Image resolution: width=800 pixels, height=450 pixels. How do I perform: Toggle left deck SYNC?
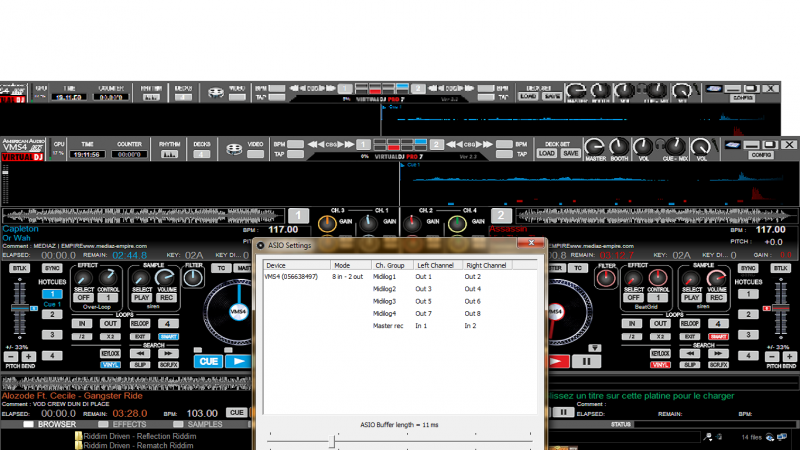click(53, 268)
